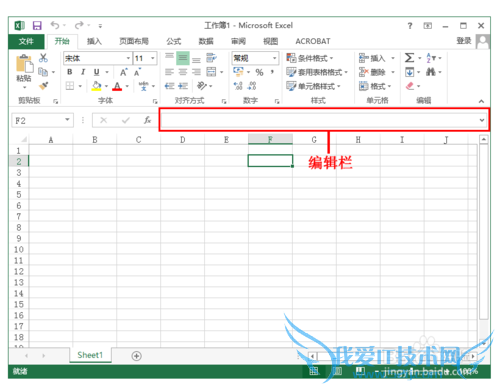Click the Name Box showing F2

[x=42, y=120]
